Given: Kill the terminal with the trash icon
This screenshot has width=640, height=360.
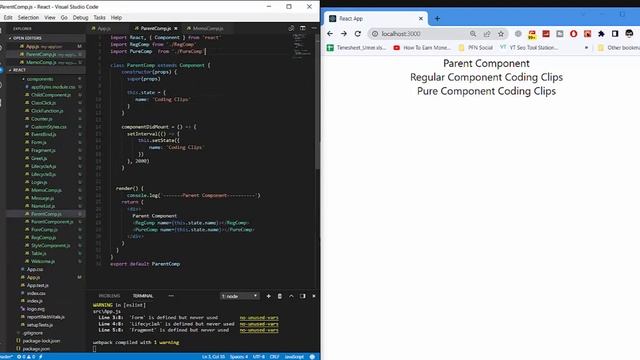Looking at the screenshot, I should [x=280, y=296].
